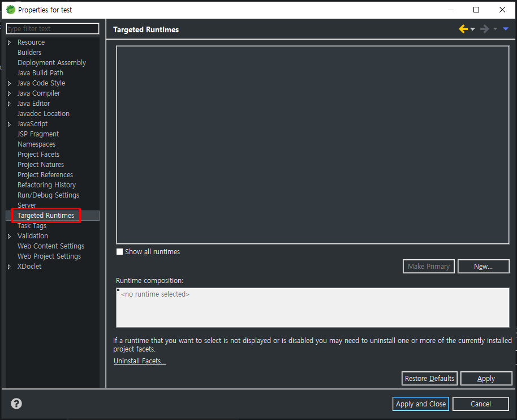The image size is (517, 420).
Task: Open Namespaces page
Action: pos(36,144)
